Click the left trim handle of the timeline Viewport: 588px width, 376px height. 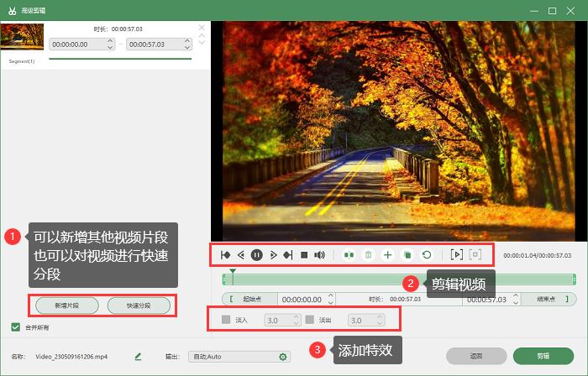224,279
